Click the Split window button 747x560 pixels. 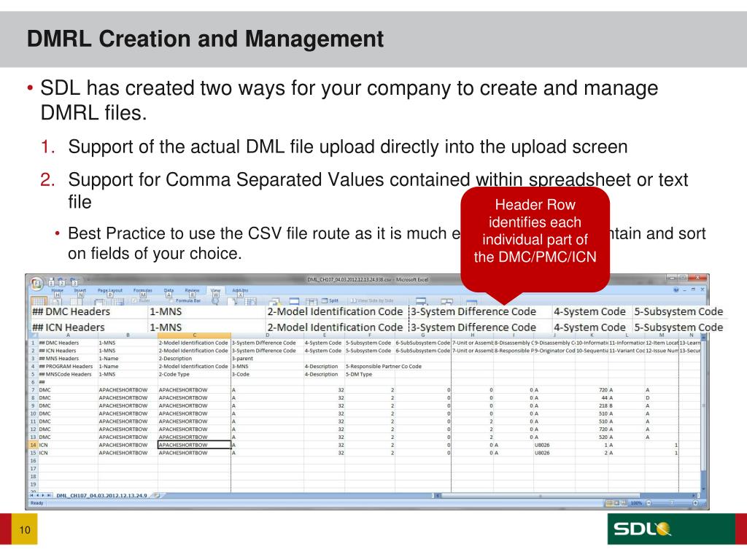(x=330, y=300)
